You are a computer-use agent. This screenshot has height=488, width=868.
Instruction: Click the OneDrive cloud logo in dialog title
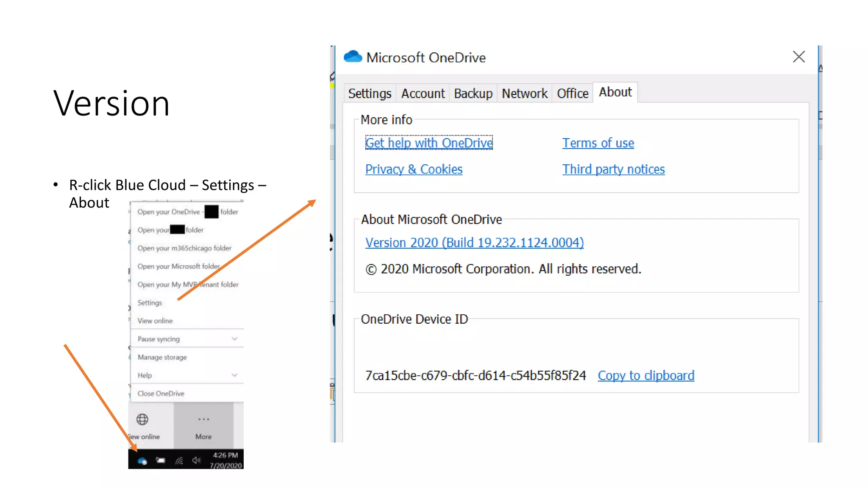click(353, 57)
